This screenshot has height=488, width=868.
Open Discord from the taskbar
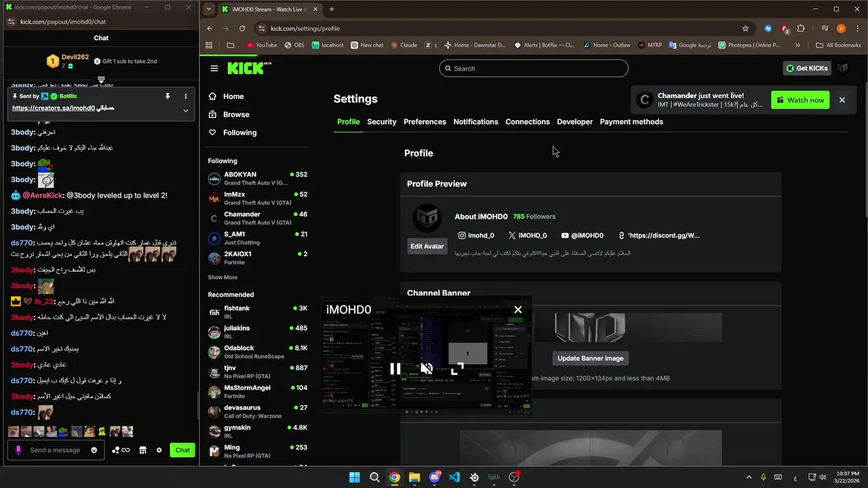pyautogui.click(x=435, y=477)
